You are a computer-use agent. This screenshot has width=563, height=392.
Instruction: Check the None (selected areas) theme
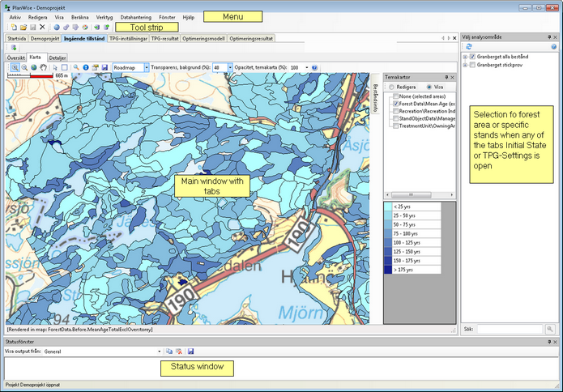(x=395, y=96)
